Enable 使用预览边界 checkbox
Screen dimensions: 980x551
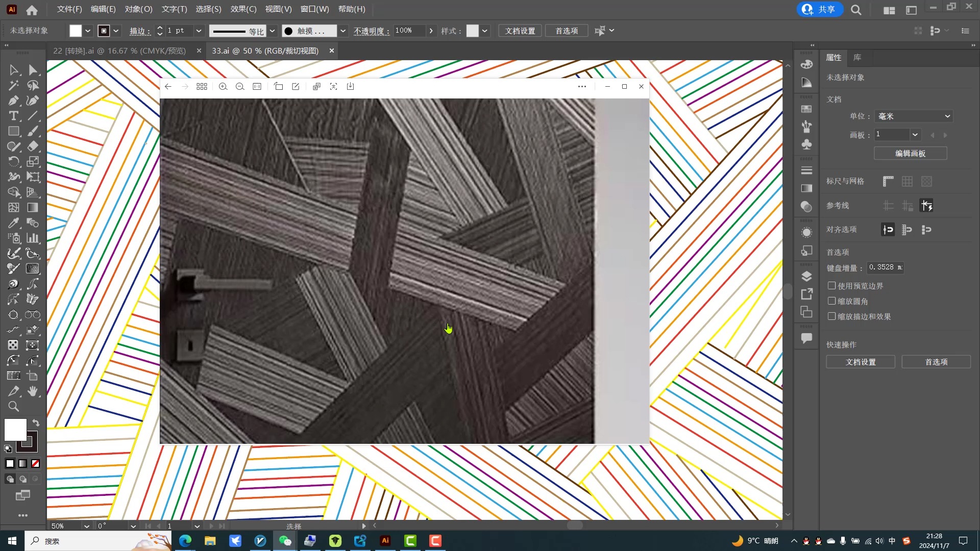click(832, 286)
